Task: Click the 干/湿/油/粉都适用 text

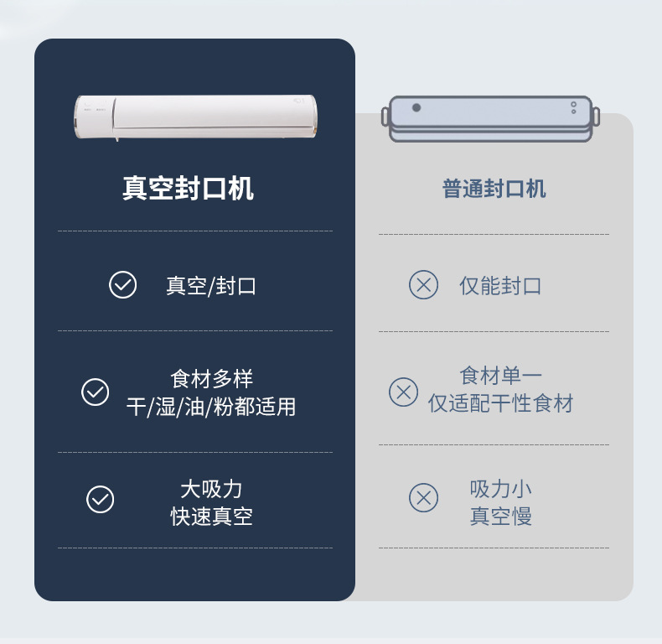Action: [211, 408]
